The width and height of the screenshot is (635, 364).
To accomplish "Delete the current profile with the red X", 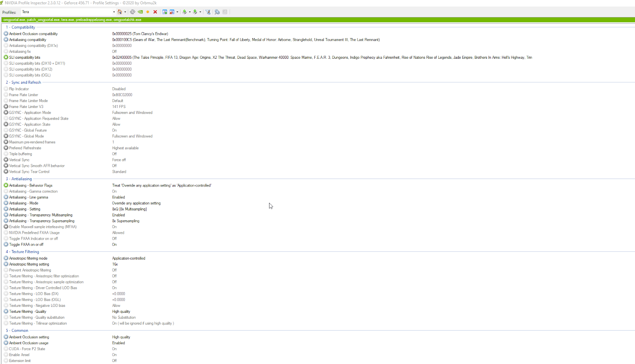I will tap(155, 12).
